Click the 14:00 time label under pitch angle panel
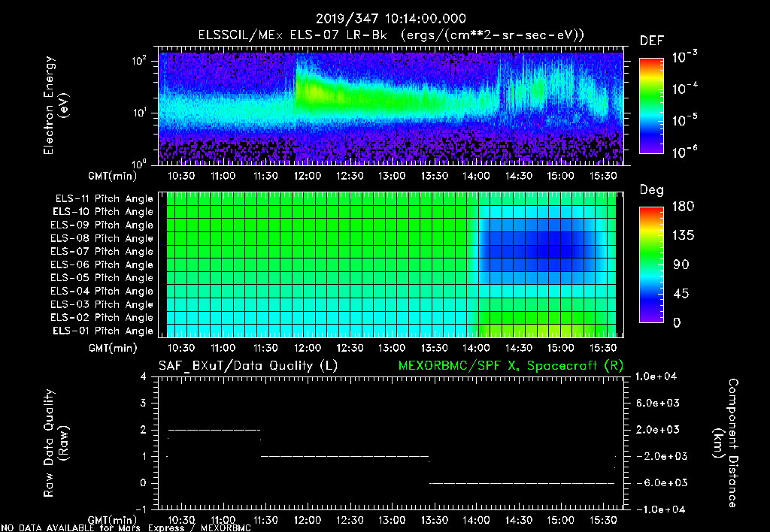 [476, 348]
